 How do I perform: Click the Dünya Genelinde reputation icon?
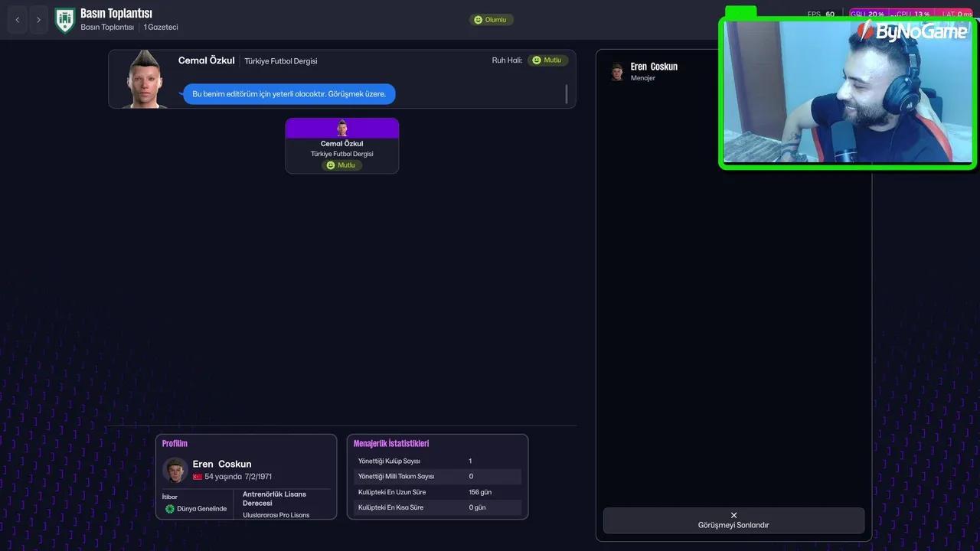(x=170, y=509)
